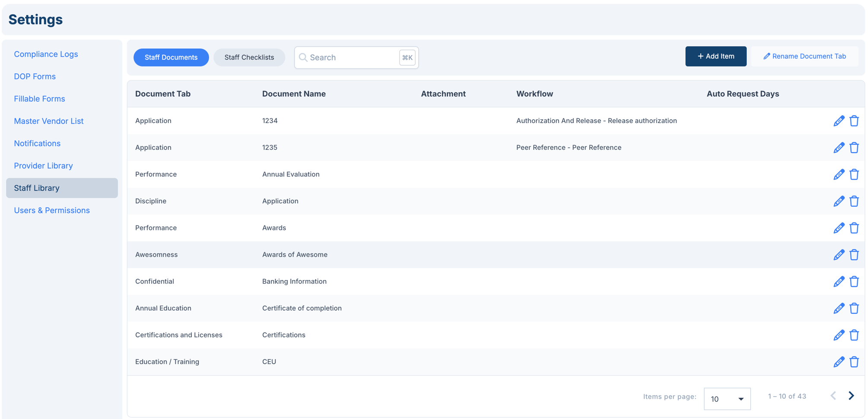Go to Fillable Forms settings
868x419 pixels.
pyautogui.click(x=39, y=99)
